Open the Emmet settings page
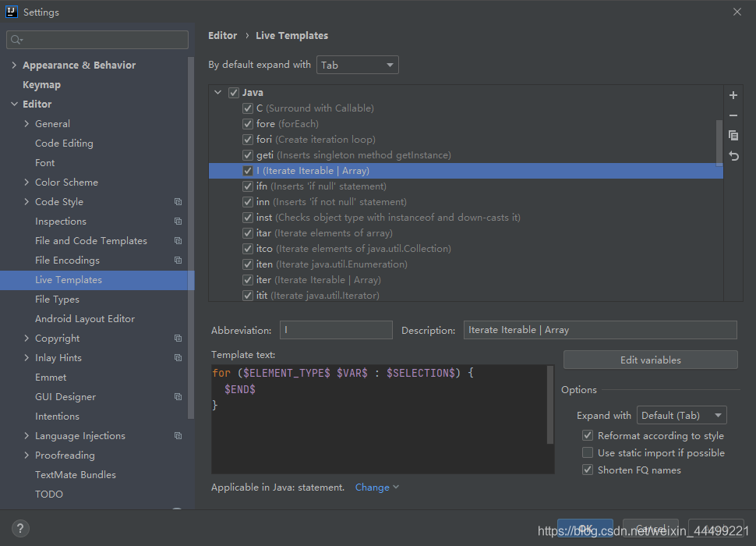 click(51, 378)
